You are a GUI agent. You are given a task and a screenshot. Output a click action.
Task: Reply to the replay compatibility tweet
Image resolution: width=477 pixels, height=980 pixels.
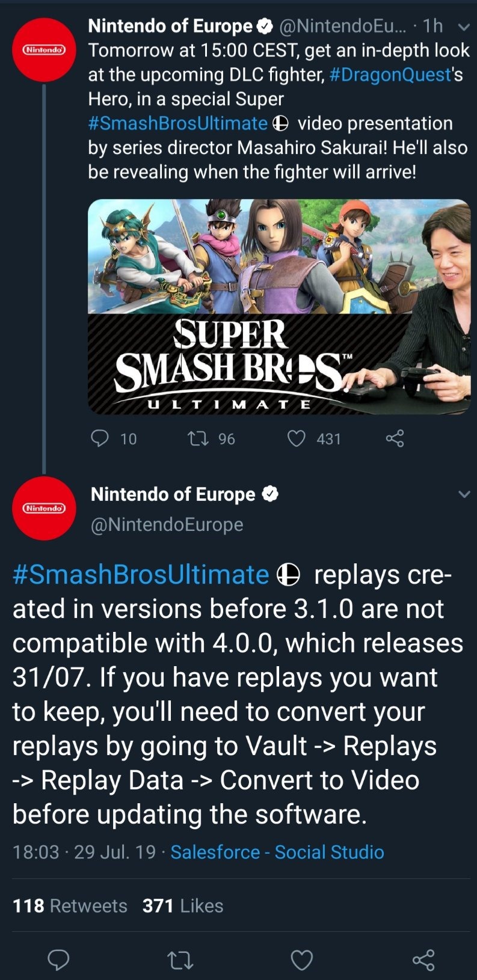click(58, 960)
